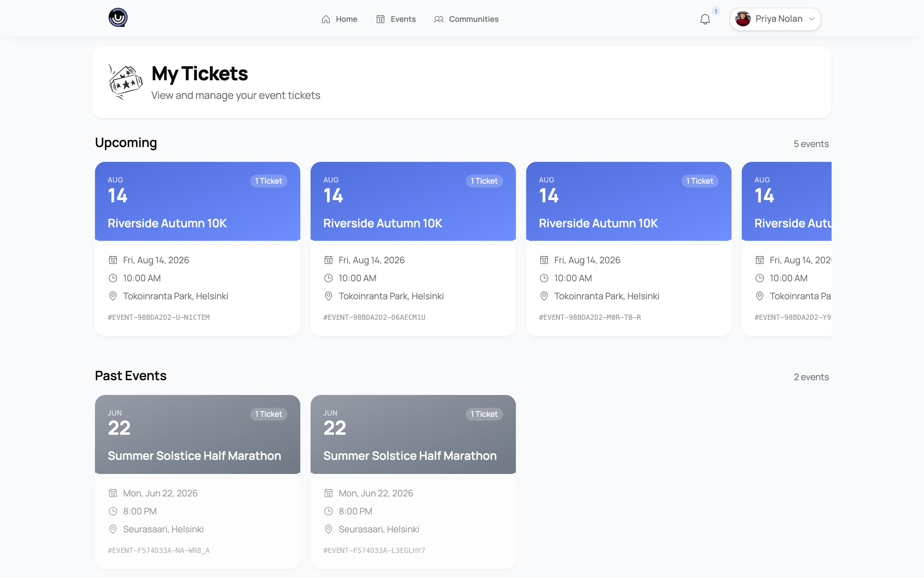This screenshot has height=578, width=924.
Task: Go to the Home nav item
Action: 339,19
